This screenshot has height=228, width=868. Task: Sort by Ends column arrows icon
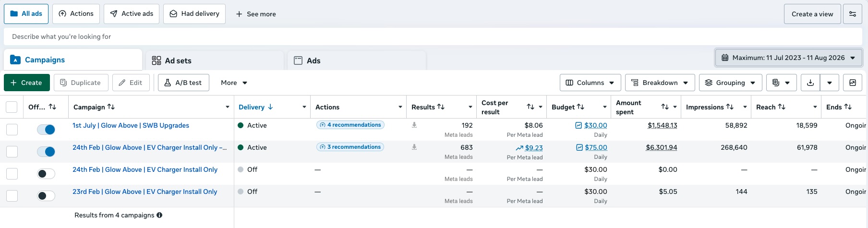pos(848,107)
